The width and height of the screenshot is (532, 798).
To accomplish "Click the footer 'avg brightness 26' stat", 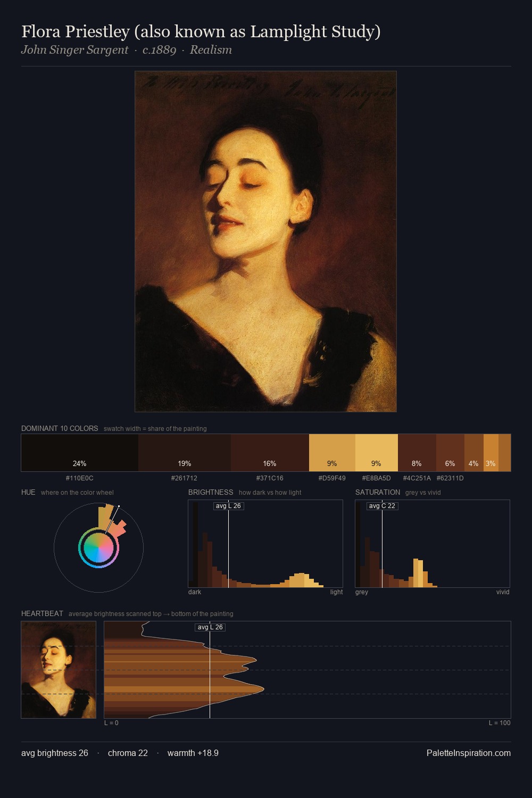I will 55,753.
